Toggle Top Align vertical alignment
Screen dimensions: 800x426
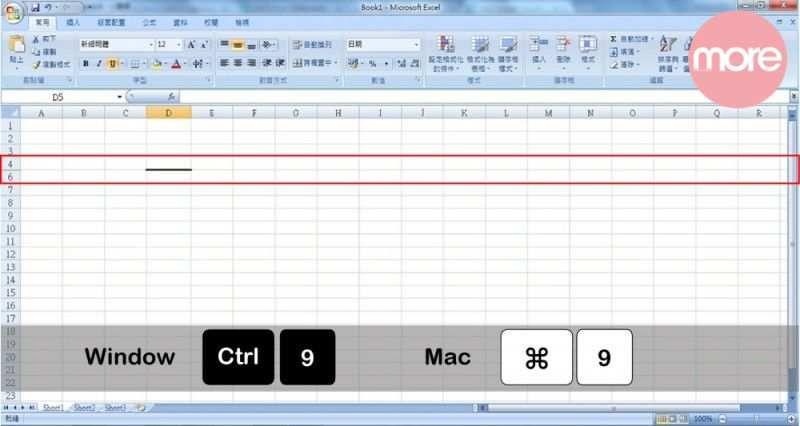[224, 44]
